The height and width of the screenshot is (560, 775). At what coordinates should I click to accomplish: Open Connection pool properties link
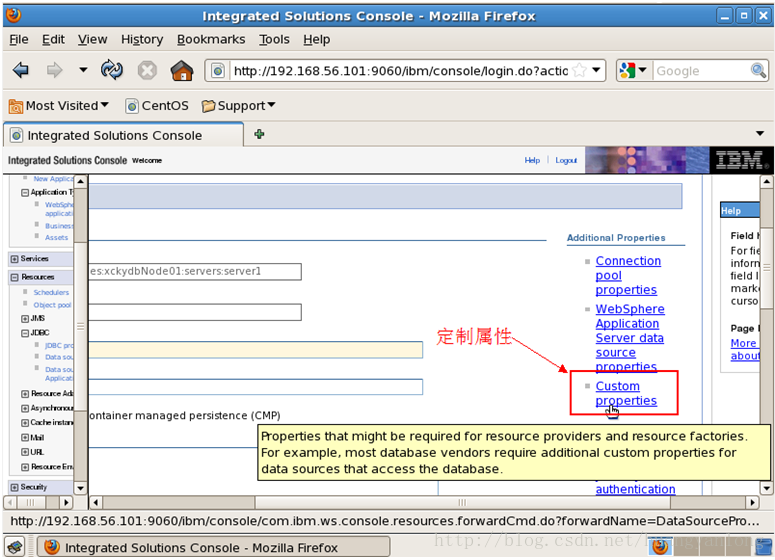(628, 275)
